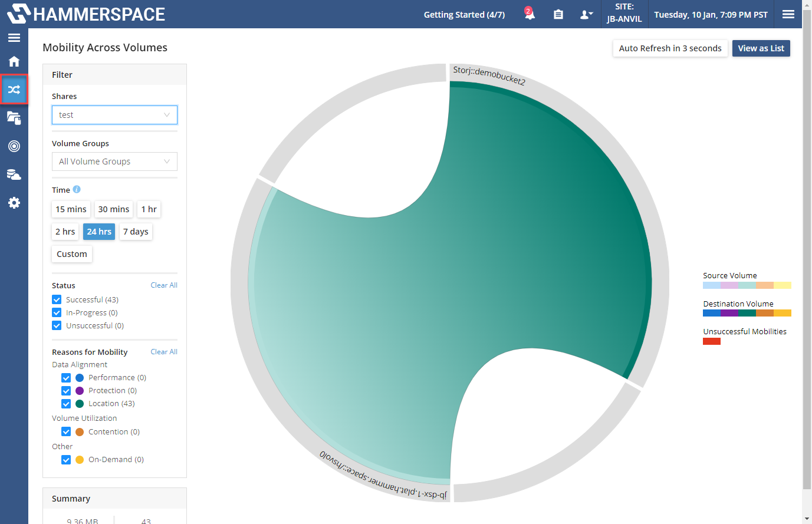Viewport: 812px width, 524px height.
Task: Click the Storj::demobucket2 volume label
Action: 489,75
